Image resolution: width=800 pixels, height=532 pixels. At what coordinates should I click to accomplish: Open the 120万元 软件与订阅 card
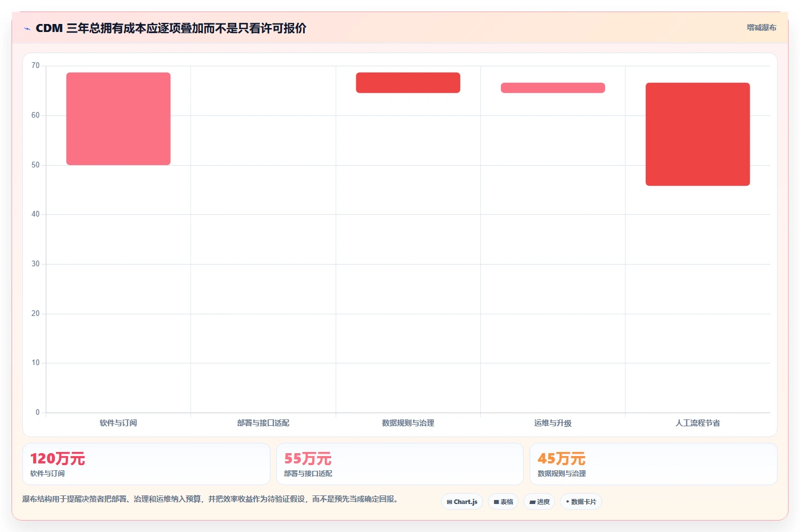pos(146,464)
